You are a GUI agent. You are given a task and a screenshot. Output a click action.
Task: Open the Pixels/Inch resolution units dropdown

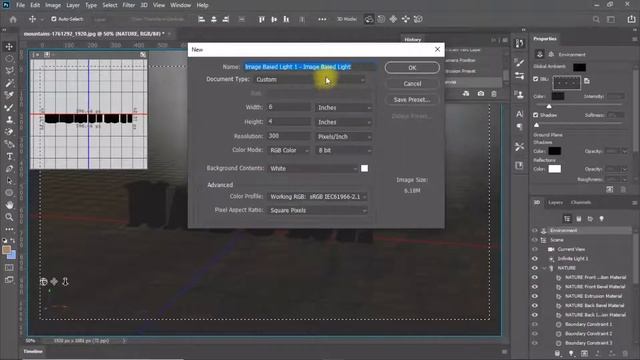344,137
